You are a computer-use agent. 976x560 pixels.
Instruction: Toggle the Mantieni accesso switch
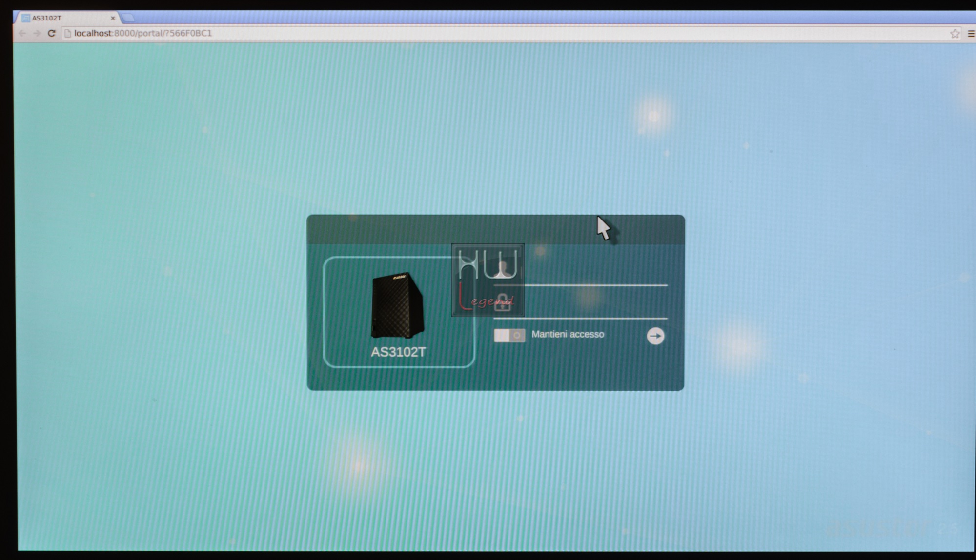tap(509, 335)
